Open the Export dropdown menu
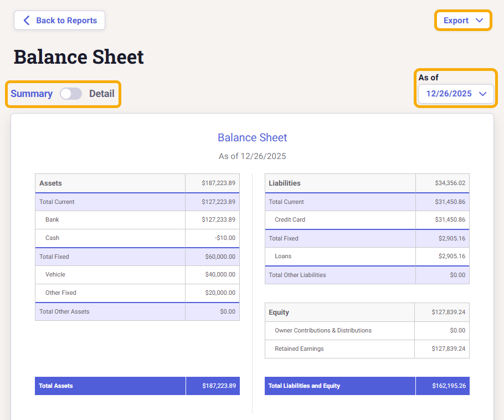Image resolution: width=504 pixels, height=420 pixels. pyautogui.click(x=463, y=21)
